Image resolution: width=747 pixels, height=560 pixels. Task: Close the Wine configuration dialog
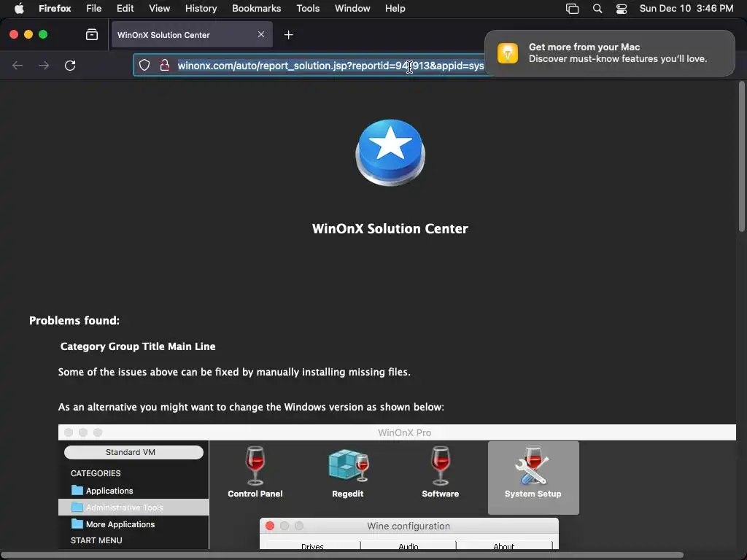pyautogui.click(x=270, y=526)
